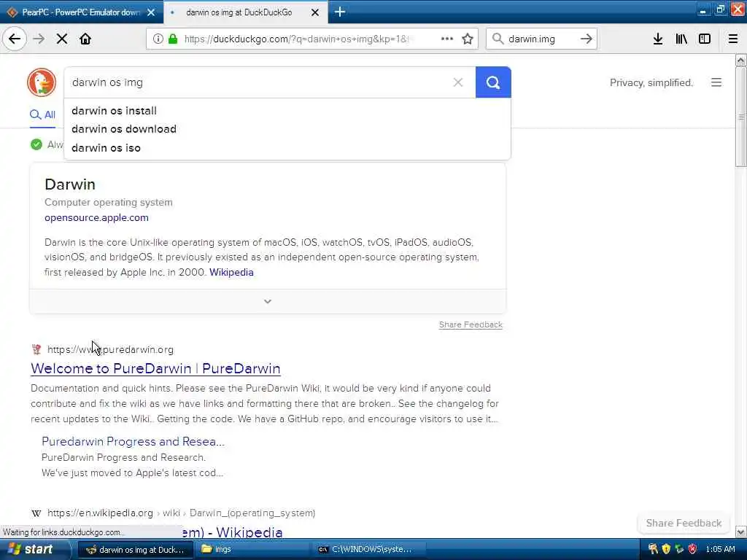Image resolution: width=747 pixels, height=560 pixels.
Task: Clear the DuckDuckGo search field
Action: [458, 82]
